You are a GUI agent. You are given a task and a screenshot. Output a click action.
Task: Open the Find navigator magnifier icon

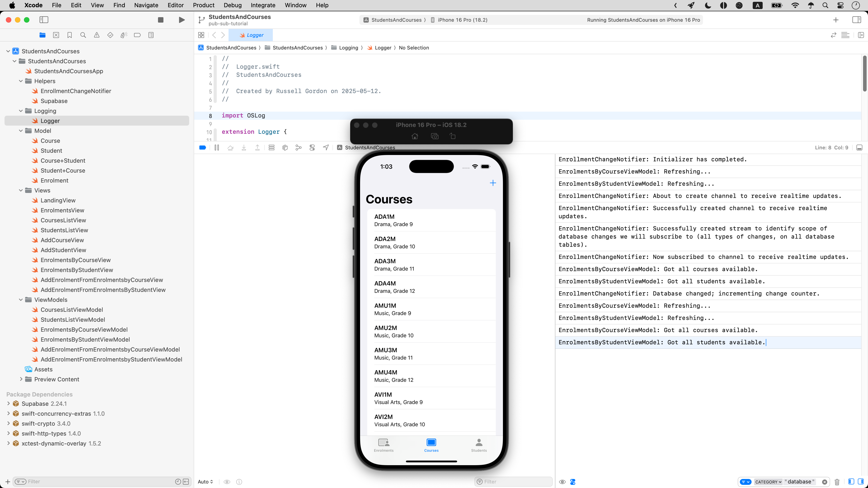[83, 35]
